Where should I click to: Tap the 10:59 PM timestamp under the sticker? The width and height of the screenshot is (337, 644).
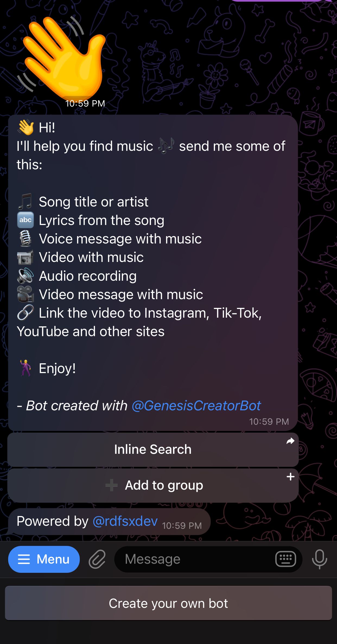coord(86,103)
